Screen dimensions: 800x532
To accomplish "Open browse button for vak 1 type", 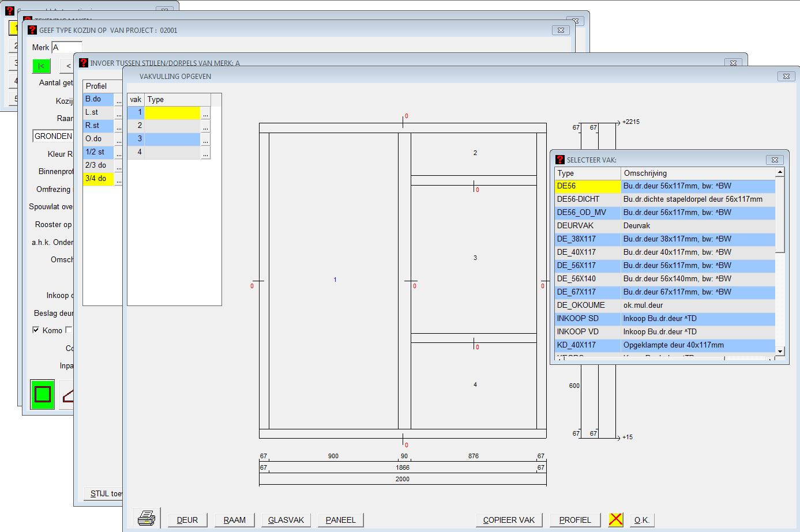I will pyautogui.click(x=205, y=113).
